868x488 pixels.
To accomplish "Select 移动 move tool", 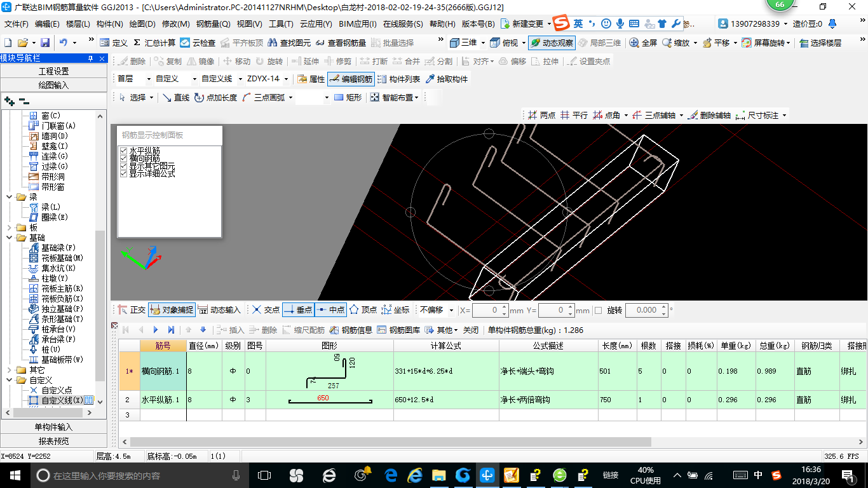I will (237, 62).
